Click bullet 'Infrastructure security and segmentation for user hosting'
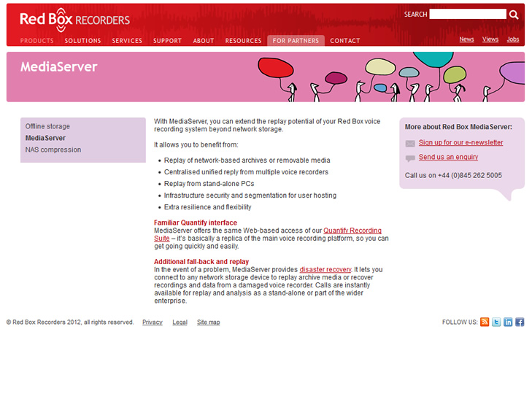 coord(250,196)
